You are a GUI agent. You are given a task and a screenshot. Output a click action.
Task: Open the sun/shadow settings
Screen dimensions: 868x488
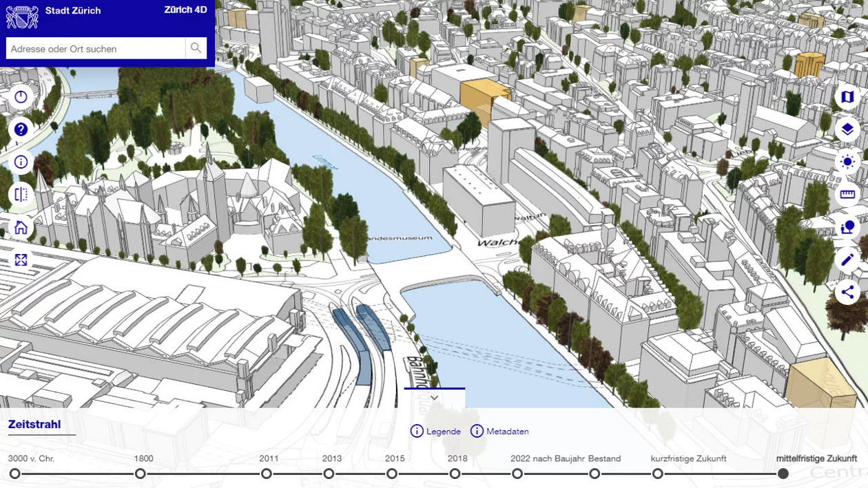click(x=847, y=162)
